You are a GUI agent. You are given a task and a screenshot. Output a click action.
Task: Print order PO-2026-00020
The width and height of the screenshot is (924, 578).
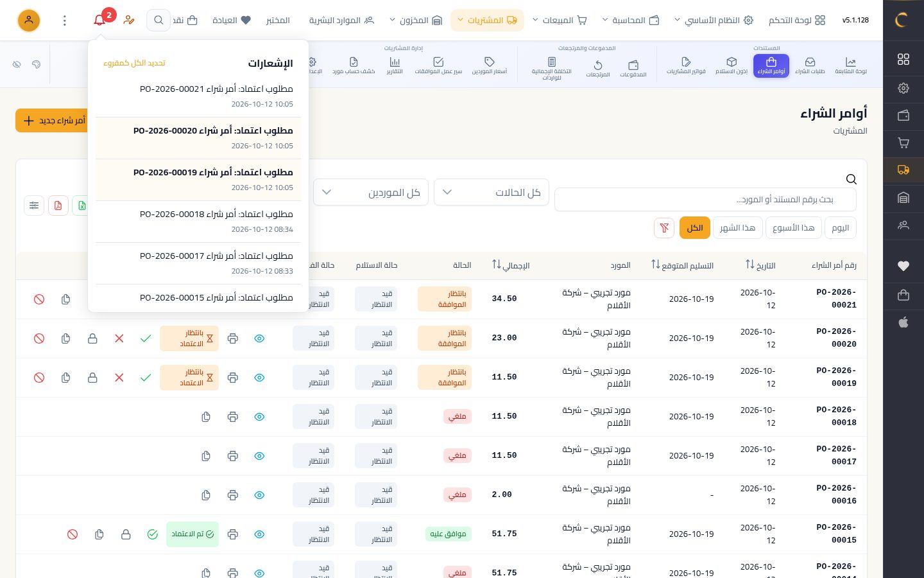(233, 338)
